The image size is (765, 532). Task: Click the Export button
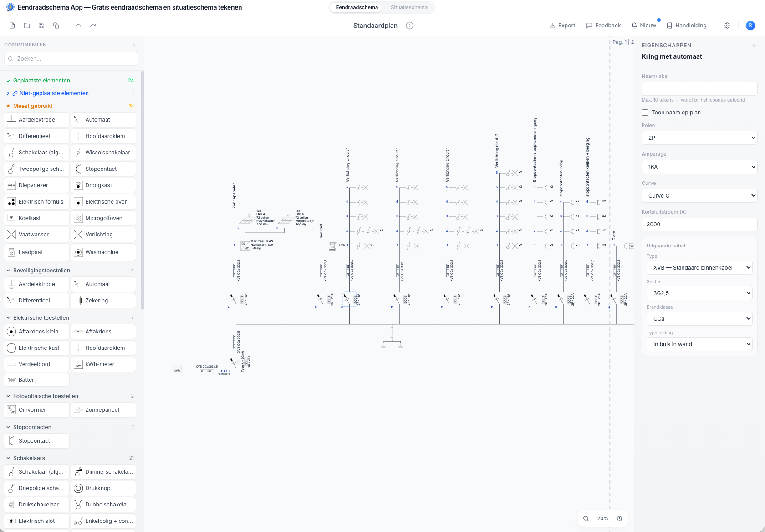(562, 26)
